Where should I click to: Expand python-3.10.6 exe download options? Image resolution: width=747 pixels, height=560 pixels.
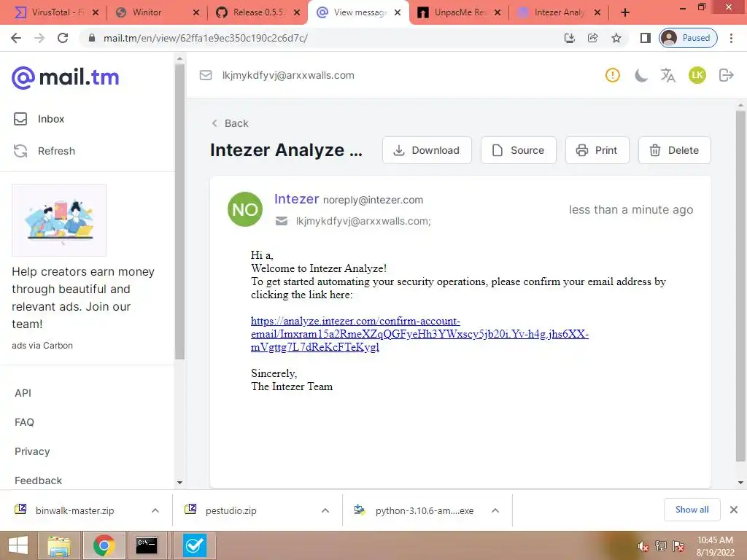[x=495, y=510]
